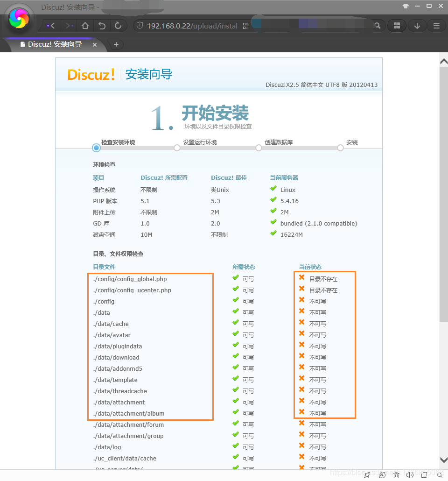Click the './data/log' row text
448x481 pixels.
coord(107,447)
